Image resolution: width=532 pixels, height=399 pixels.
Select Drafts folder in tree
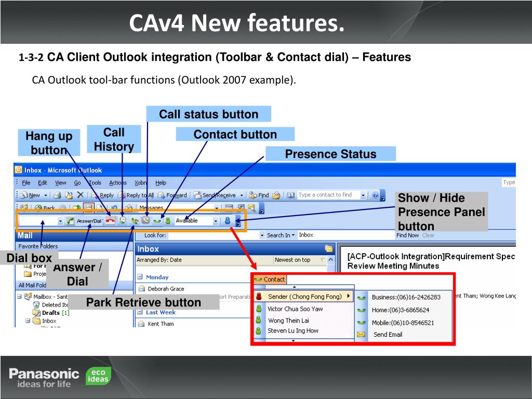(x=51, y=312)
